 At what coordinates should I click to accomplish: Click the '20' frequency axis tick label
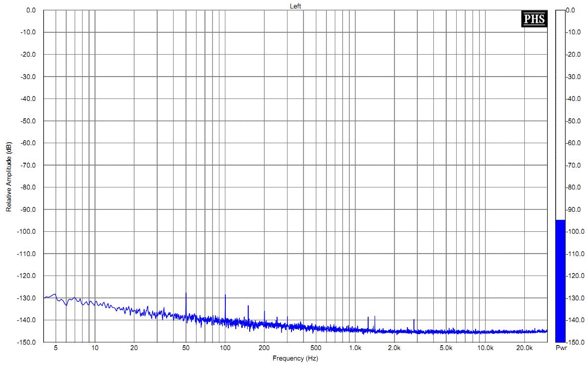pyautogui.click(x=134, y=348)
